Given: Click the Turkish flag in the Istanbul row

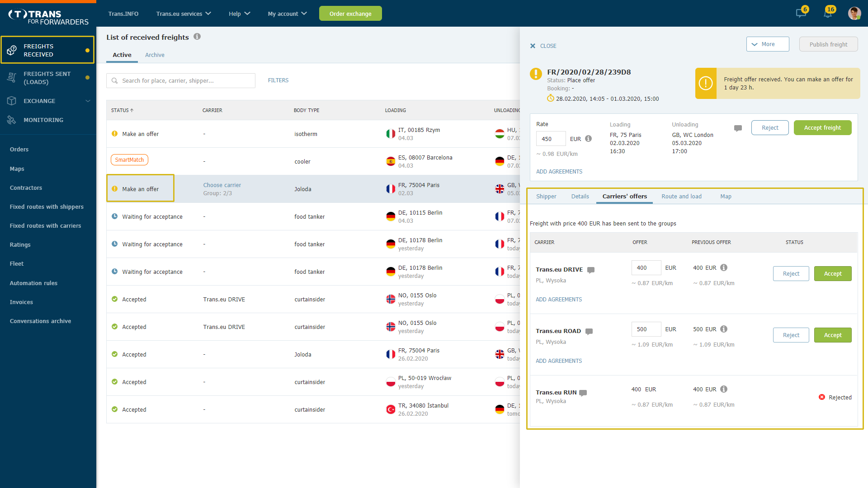Looking at the screenshot, I should pos(391,409).
